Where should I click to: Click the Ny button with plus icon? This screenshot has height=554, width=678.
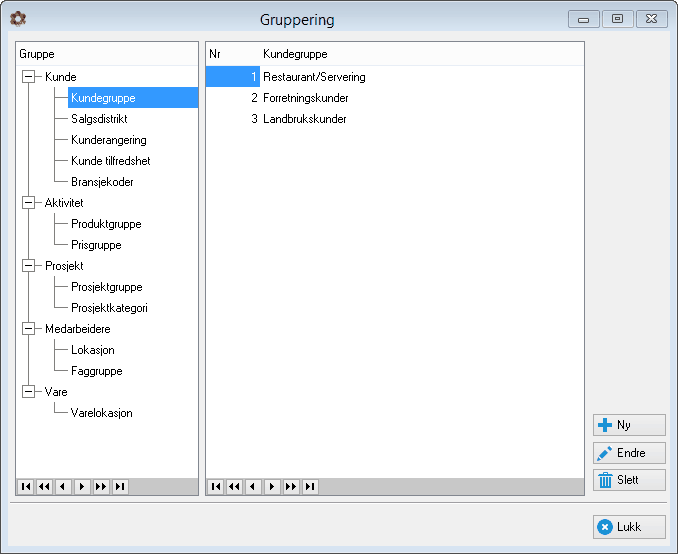click(629, 425)
